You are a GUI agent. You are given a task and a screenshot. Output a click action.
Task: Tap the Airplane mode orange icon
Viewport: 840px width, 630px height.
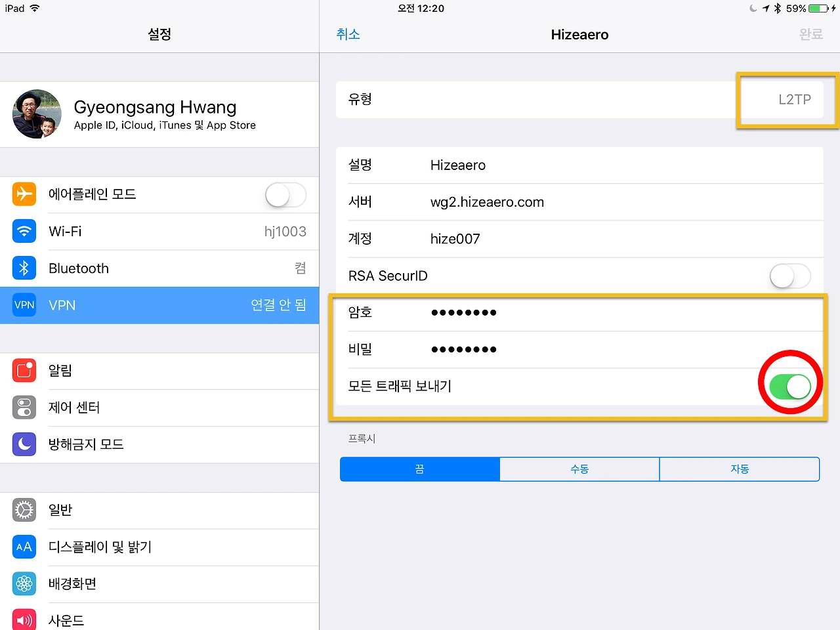coord(24,194)
